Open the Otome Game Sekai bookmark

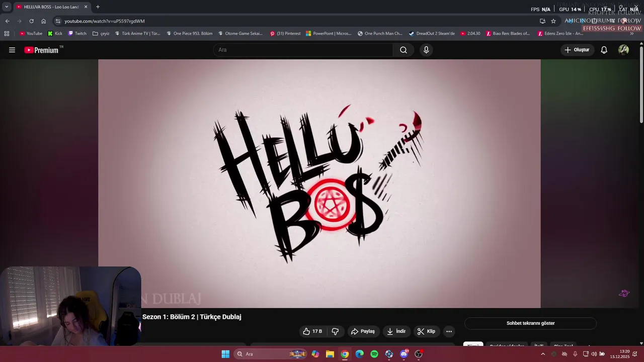coord(240,34)
